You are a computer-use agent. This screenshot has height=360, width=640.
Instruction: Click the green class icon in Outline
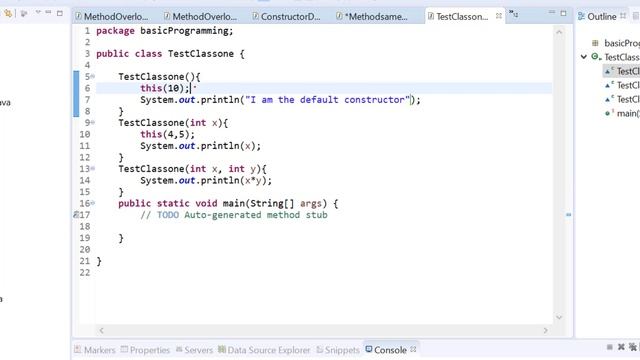pos(596,57)
